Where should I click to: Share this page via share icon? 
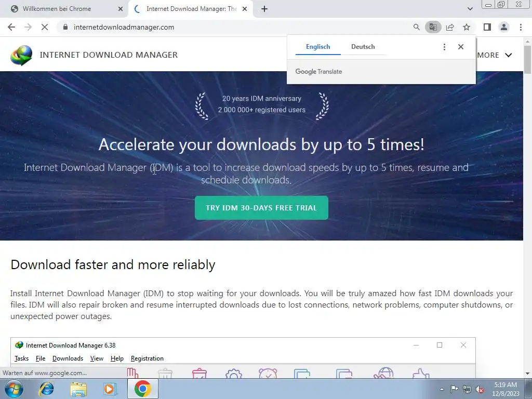click(450, 27)
